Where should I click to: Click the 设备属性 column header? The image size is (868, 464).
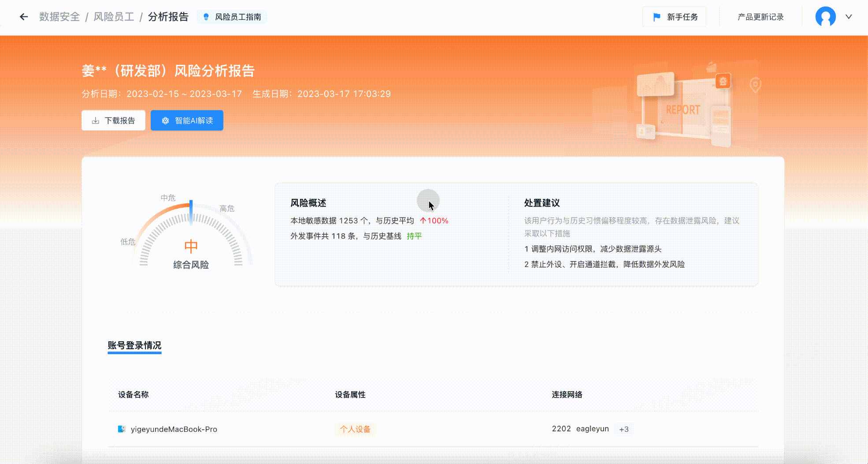coord(350,395)
